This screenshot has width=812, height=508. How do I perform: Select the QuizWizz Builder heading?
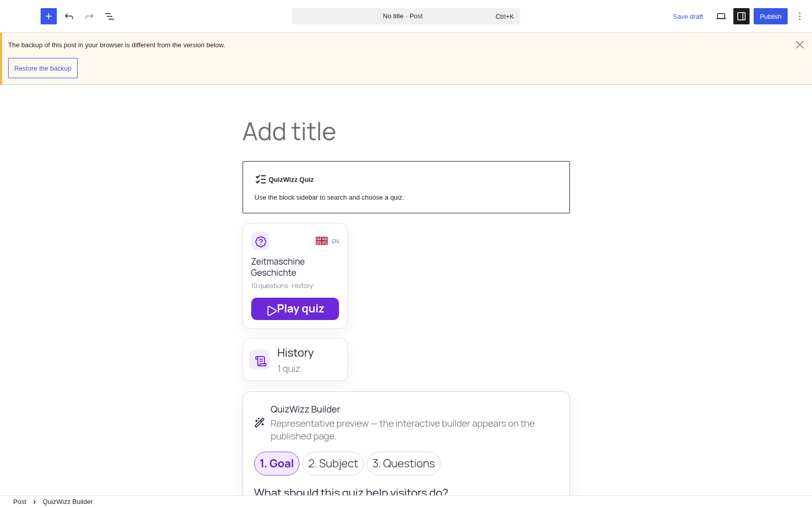point(305,409)
